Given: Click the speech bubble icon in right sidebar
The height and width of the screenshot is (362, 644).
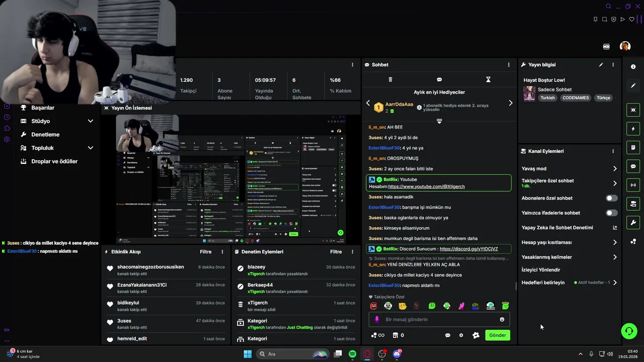Looking at the screenshot, I should click(633, 166).
